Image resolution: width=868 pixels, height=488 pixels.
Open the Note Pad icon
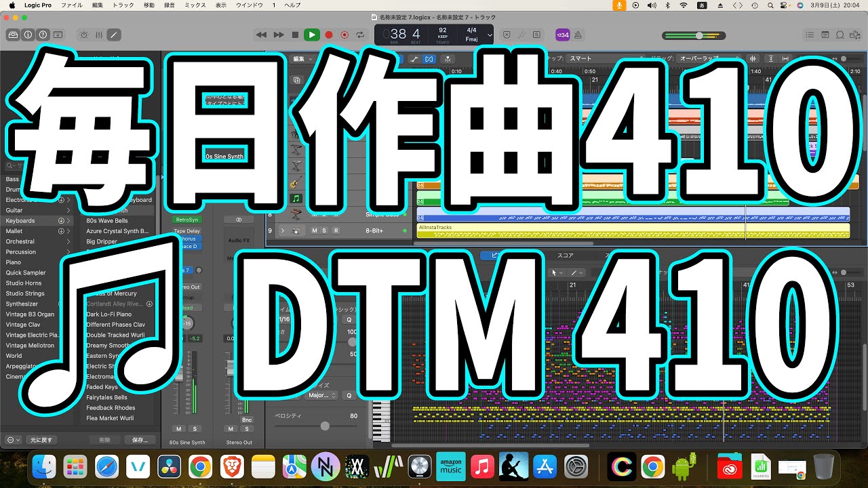pos(825,35)
